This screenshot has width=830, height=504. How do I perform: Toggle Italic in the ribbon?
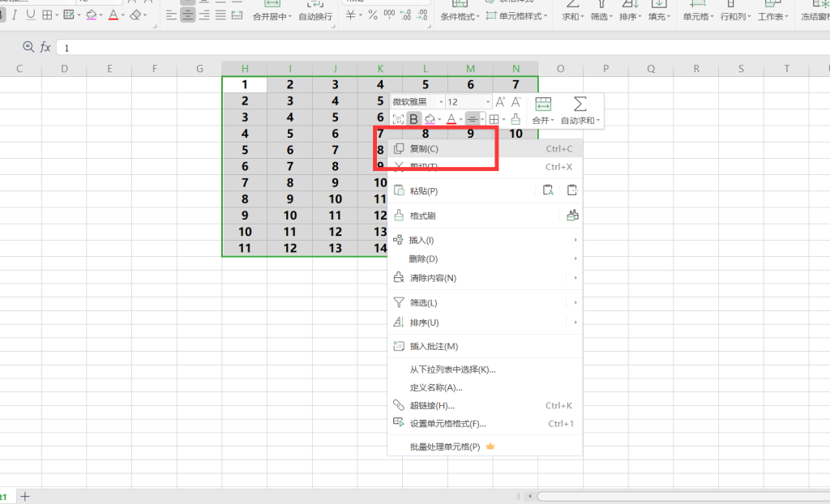(15, 15)
